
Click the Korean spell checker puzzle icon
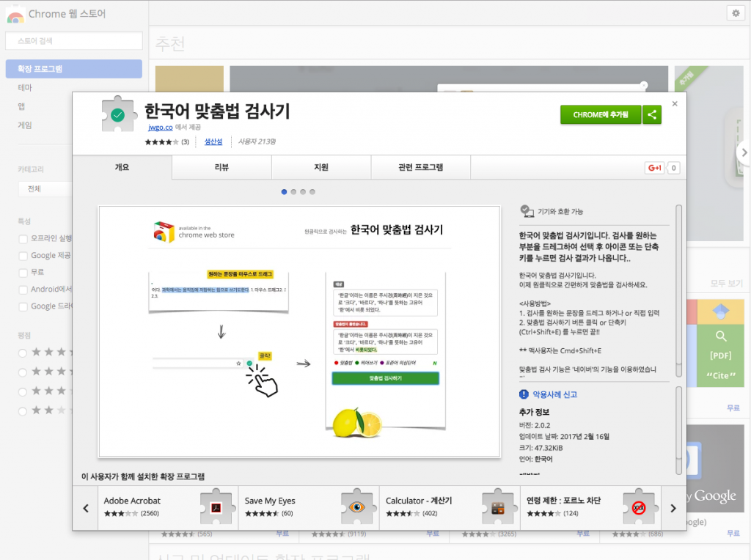pos(118,114)
